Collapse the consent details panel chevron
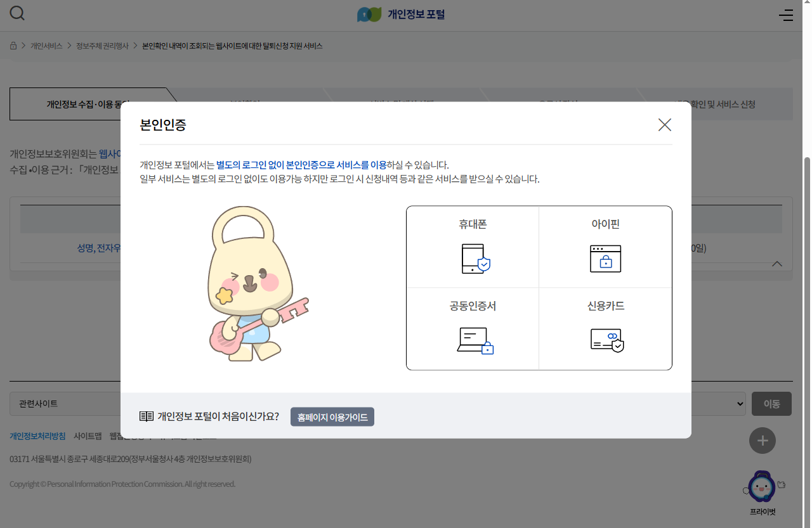This screenshot has width=812, height=528. pyautogui.click(x=776, y=264)
